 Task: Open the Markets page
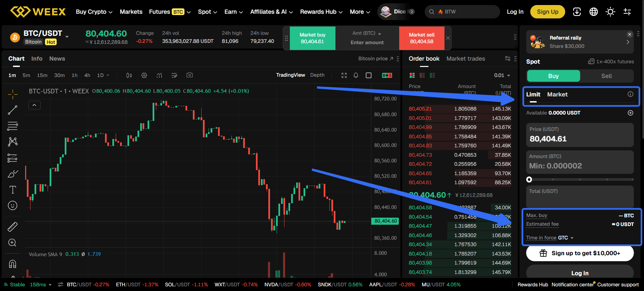click(x=131, y=12)
